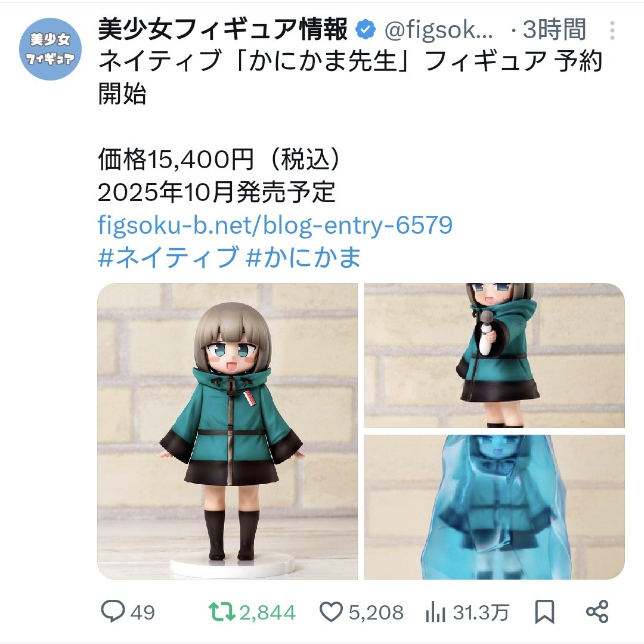Open photo of figure in blue ice
The width and height of the screenshot is (644, 644).
tap(494, 507)
